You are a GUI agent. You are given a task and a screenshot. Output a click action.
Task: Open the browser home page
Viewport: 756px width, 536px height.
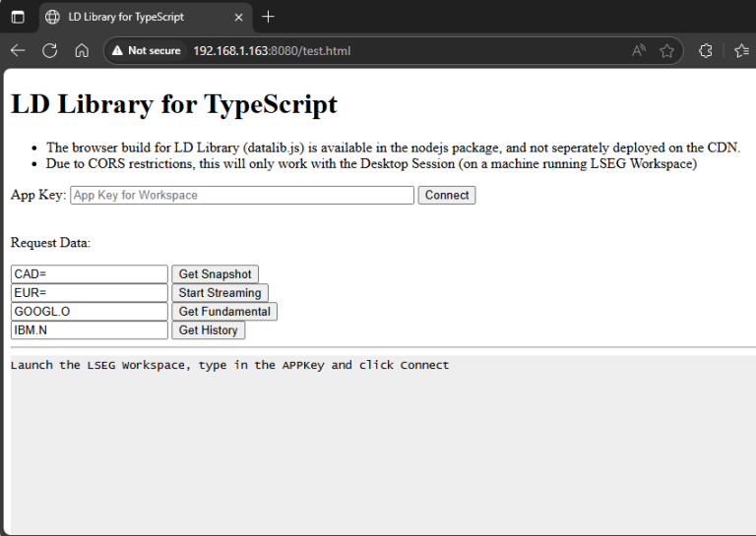click(x=82, y=50)
